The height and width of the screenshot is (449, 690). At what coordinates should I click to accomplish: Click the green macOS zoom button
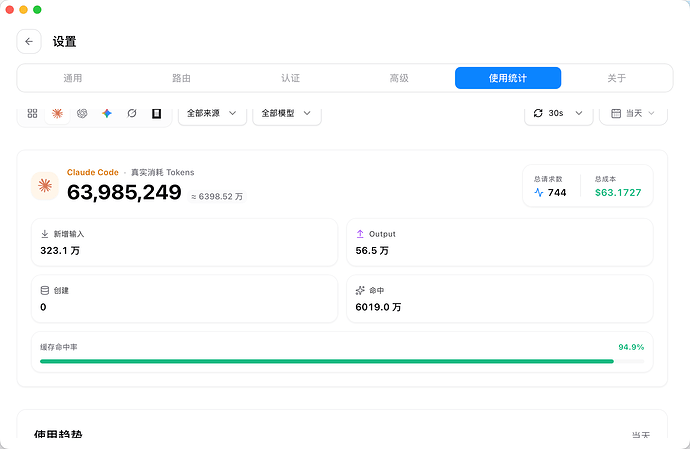tap(37, 10)
